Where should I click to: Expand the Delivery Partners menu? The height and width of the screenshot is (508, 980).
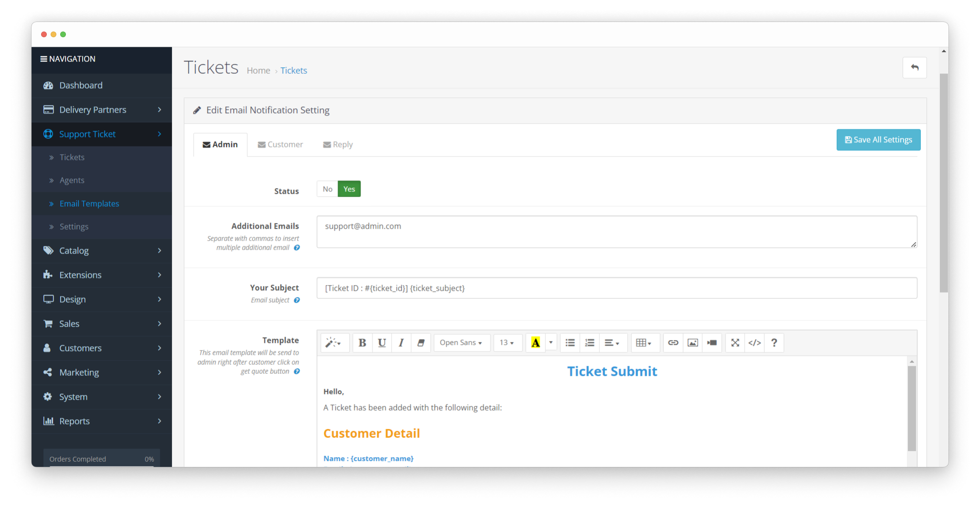(x=102, y=110)
